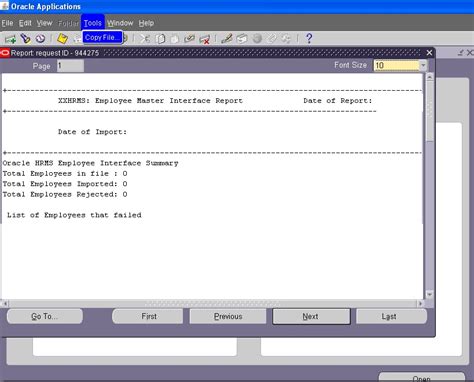Click the Delete Record red X icon
This screenshot has height=382, width=474.
tap(204, 39)
